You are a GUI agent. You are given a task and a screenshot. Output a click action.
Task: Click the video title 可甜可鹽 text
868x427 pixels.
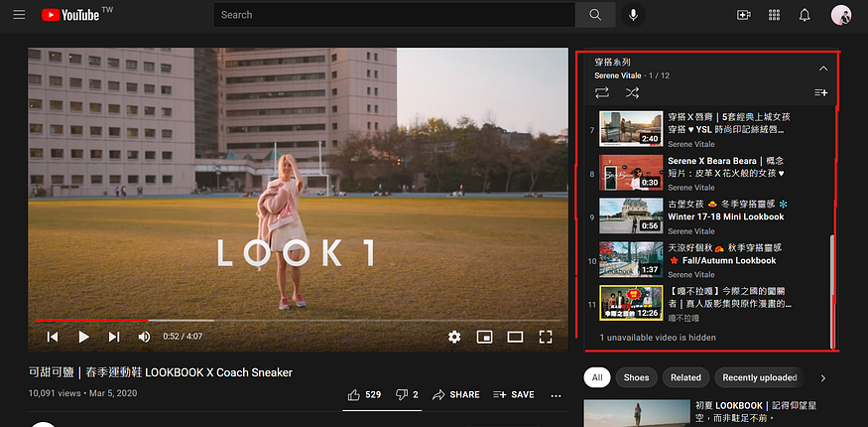pos(160,372)
